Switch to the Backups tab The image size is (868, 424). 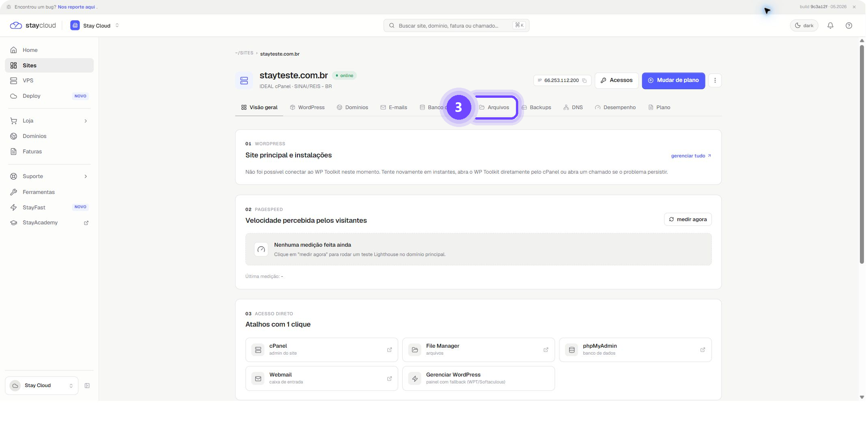[536, 108]
